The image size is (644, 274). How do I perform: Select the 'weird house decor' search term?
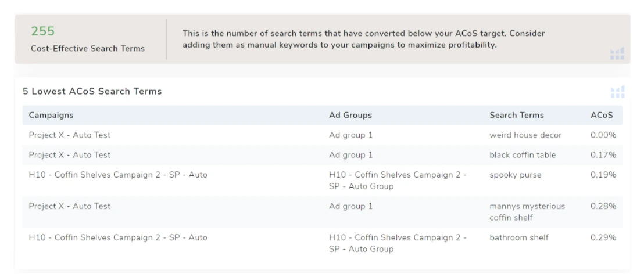point(525,135)
